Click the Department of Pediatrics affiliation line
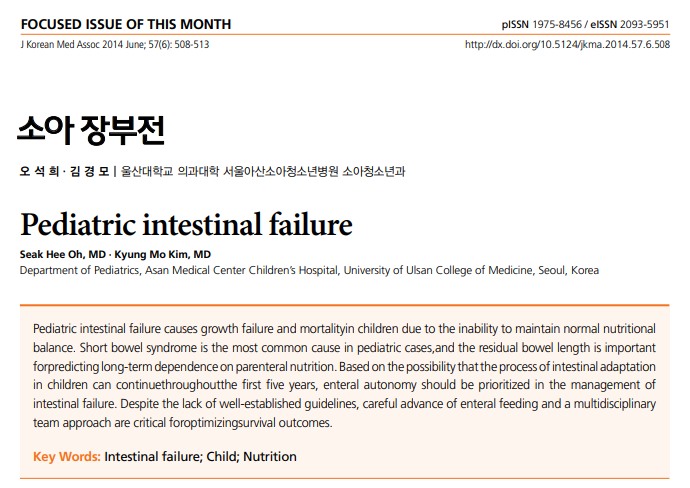 coord(309,270)
